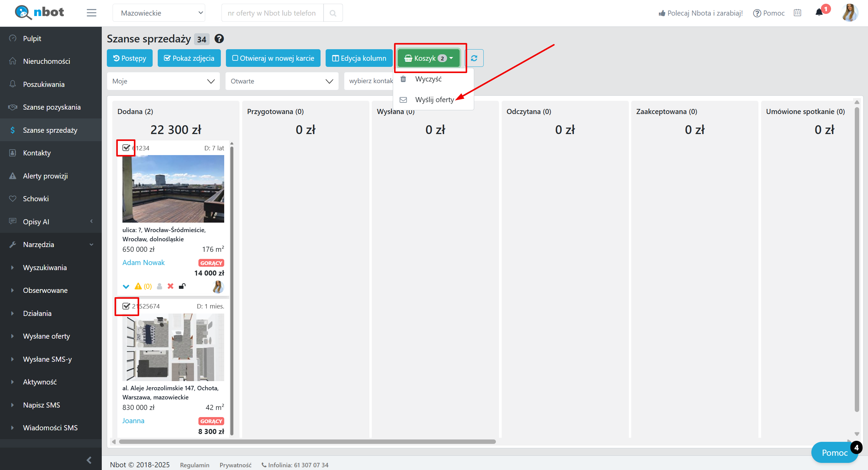
Task: Click the help question mark beside title
Action: tap(219, 39)
